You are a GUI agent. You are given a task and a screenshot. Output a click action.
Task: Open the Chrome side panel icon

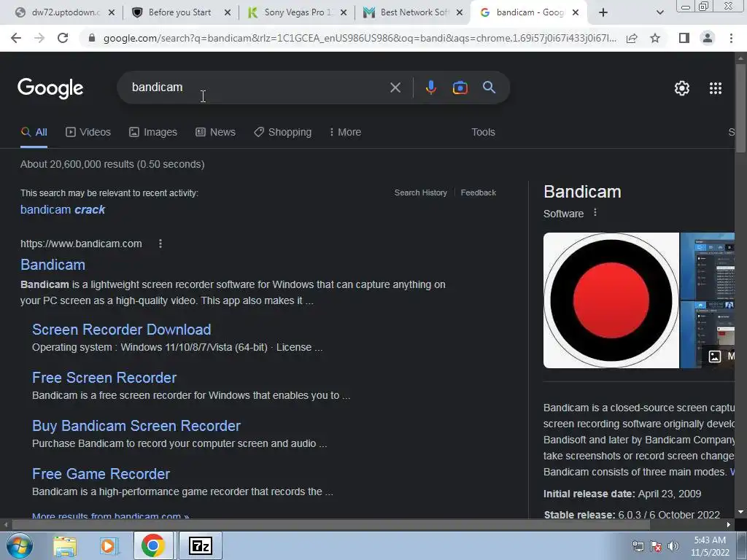pyautogui.click(x=684, y=38)
